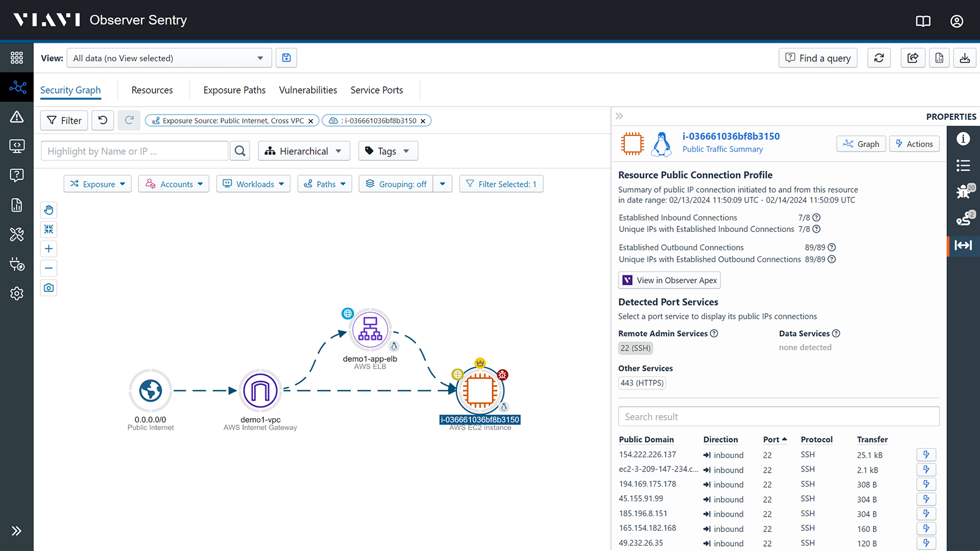
Task: Zoom in on the graph
Action: click(48, 249)
